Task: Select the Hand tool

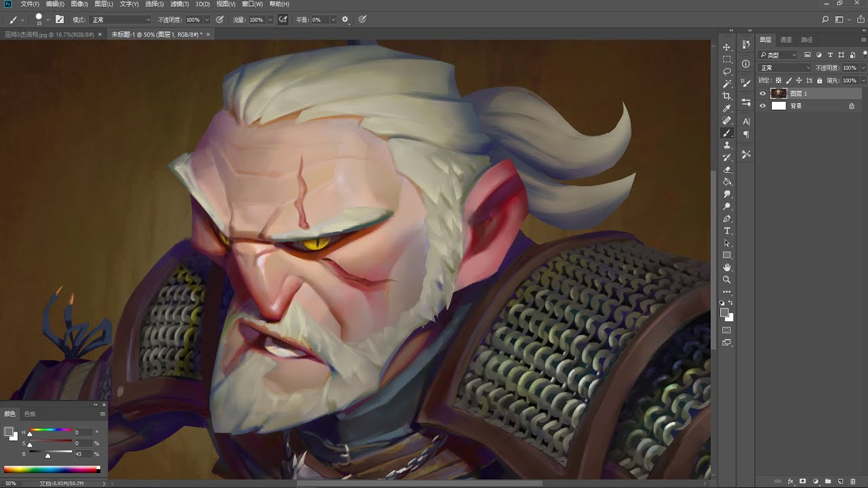Action: 727,268
